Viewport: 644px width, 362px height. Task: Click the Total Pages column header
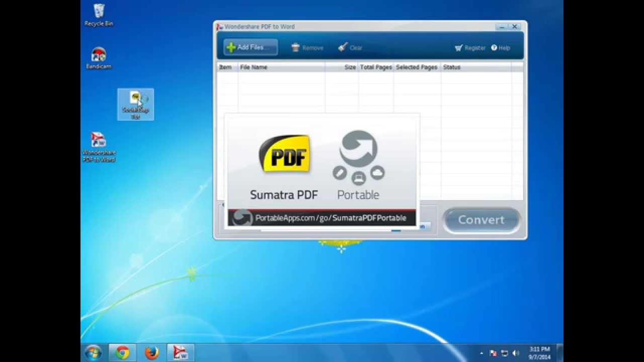(376, 67)
